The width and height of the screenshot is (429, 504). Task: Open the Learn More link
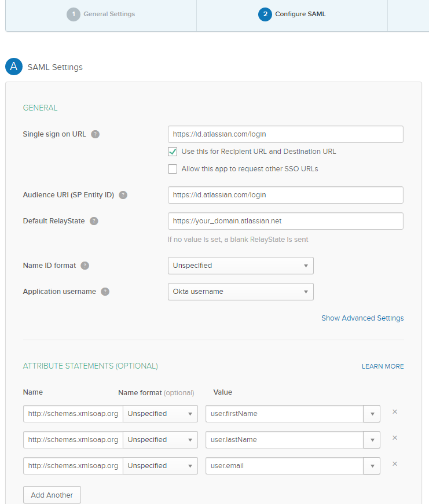pyautogui.click(x=383, y=366)
